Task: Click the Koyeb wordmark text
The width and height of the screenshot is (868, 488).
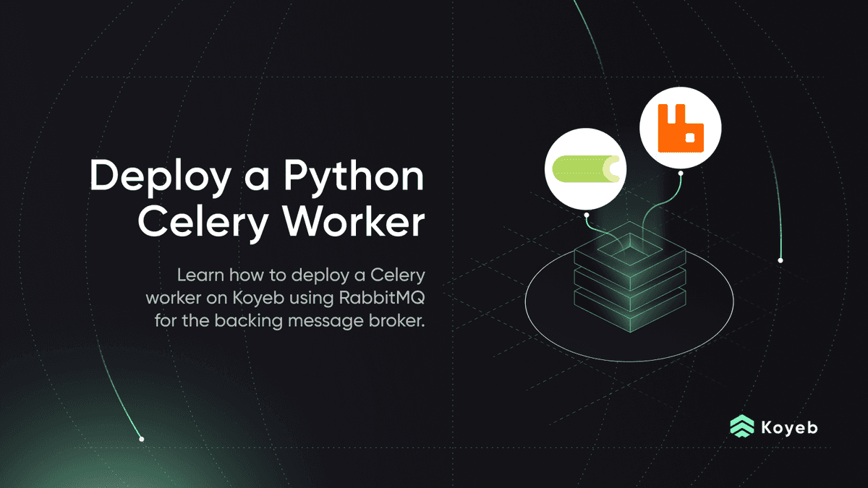Action: tap(790, 427)
